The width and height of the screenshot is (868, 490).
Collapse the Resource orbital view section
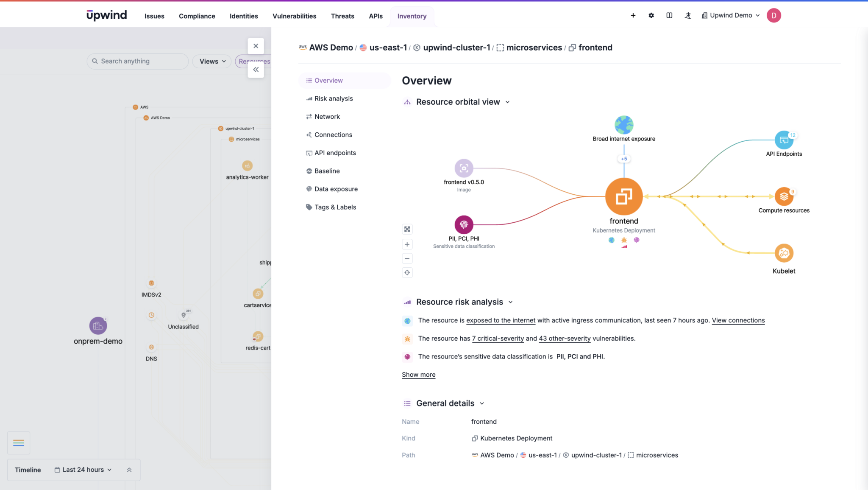507,102
